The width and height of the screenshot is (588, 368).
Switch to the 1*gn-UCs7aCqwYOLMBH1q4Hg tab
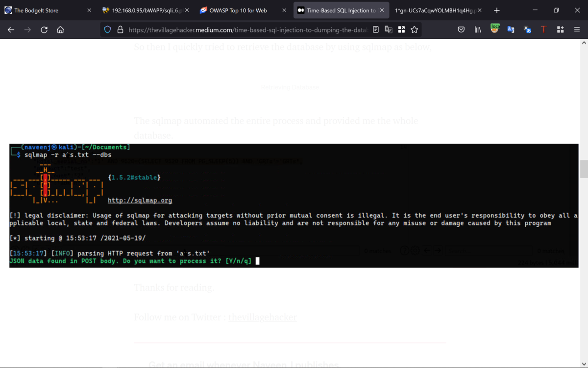[x=438, y=10]
